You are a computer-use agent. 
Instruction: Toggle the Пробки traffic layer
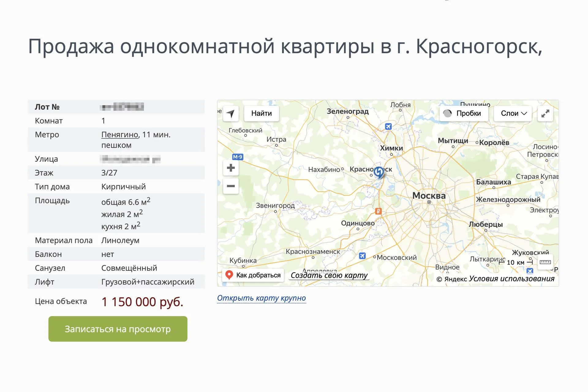[464, 113]
